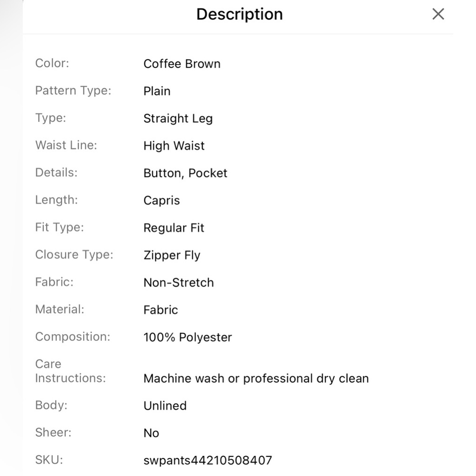Select the "Coffee Brown" color value
This screenshot has height=476, width=476.
click(182, 64)
